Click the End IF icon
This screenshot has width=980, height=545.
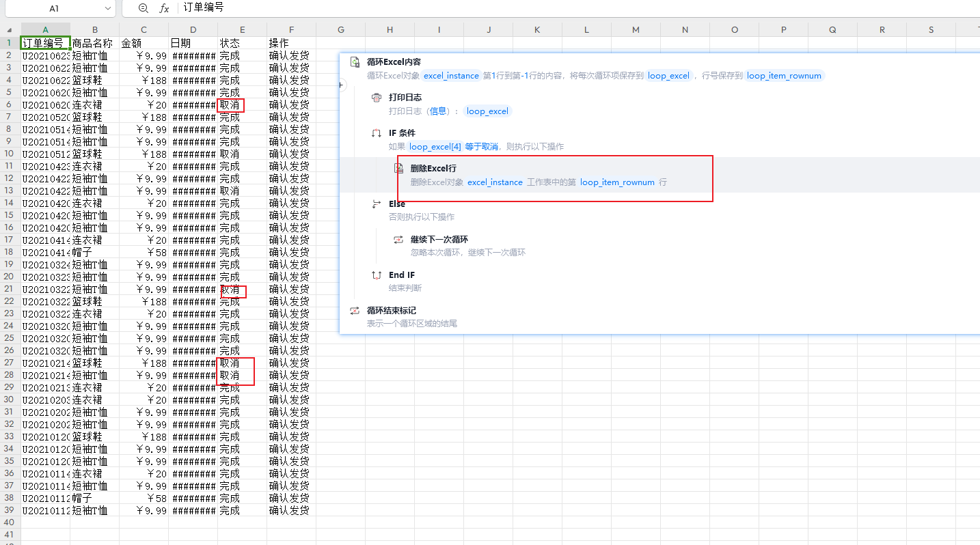377,275
